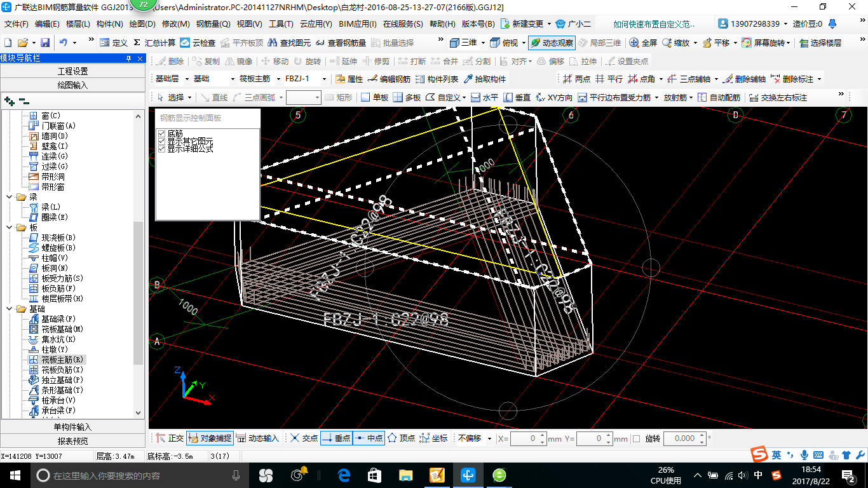Open 云检查 cloud check tool
This screenshot has width=868, height=488.
point(198,43)
